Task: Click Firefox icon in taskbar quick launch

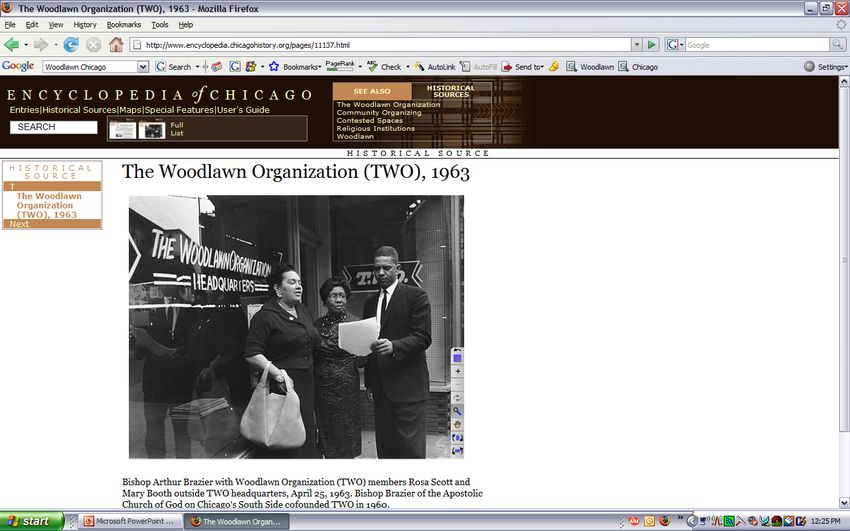Action: point(664,521)
